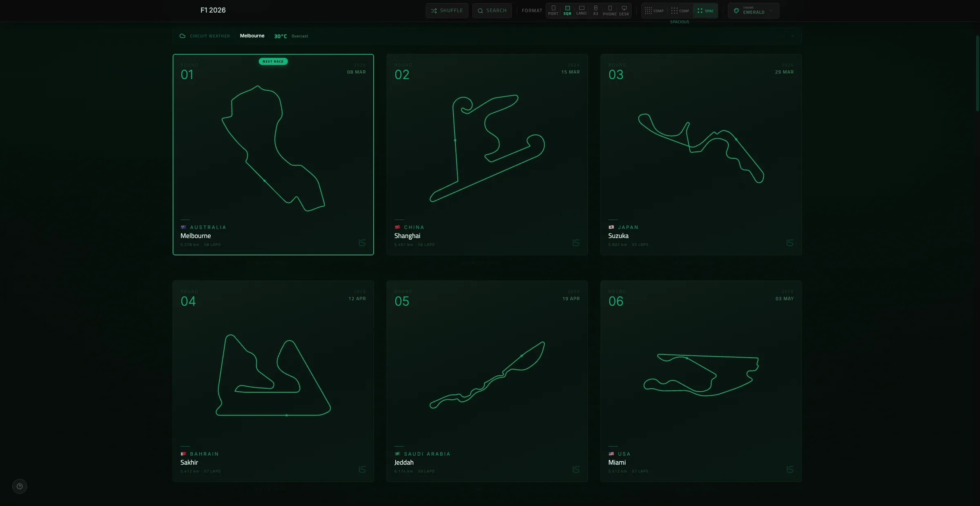Select the DESK desktop format

[x=624, y=11]
